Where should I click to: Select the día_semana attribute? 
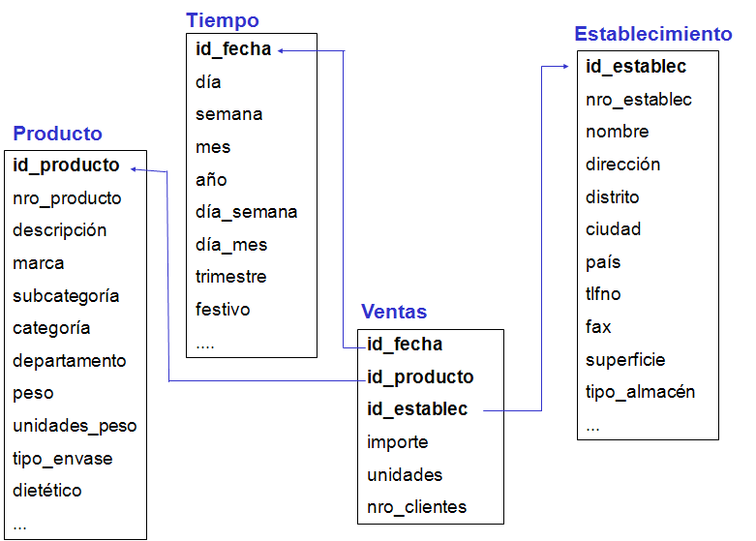(246, 212)
